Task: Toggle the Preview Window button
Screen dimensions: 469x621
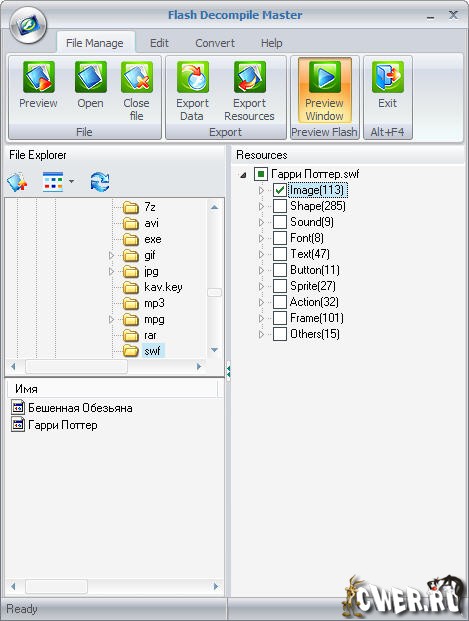Action: 324,91
